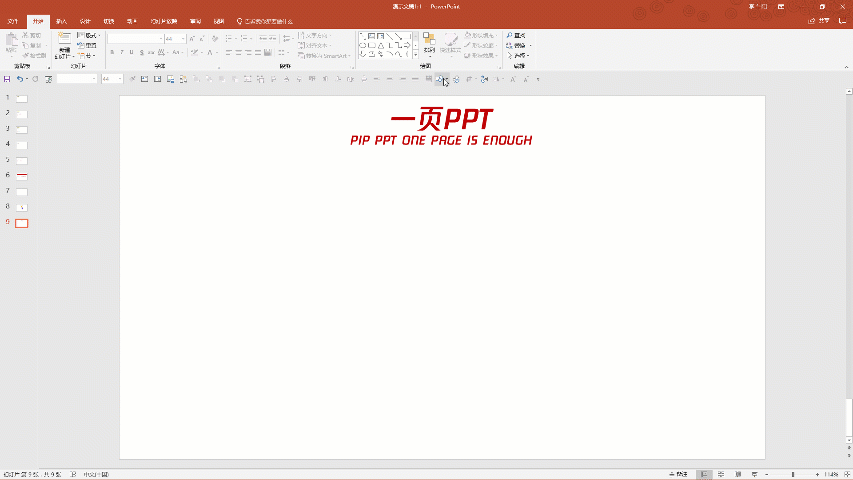Click the zoom slider in status bar

click(x=793, y=474)
